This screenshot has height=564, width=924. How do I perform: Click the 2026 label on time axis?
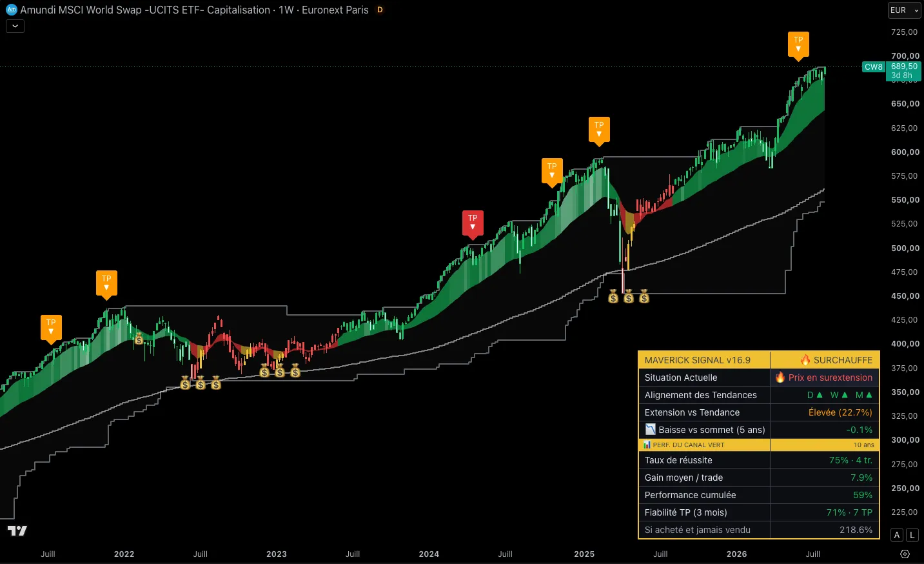pos(736,554)
